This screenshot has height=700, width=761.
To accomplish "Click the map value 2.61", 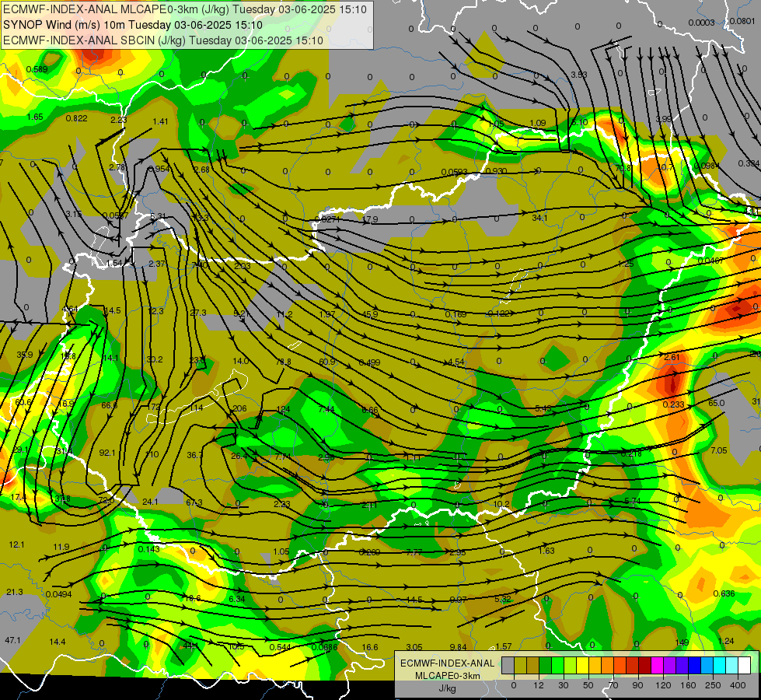I will pos(672,357).
